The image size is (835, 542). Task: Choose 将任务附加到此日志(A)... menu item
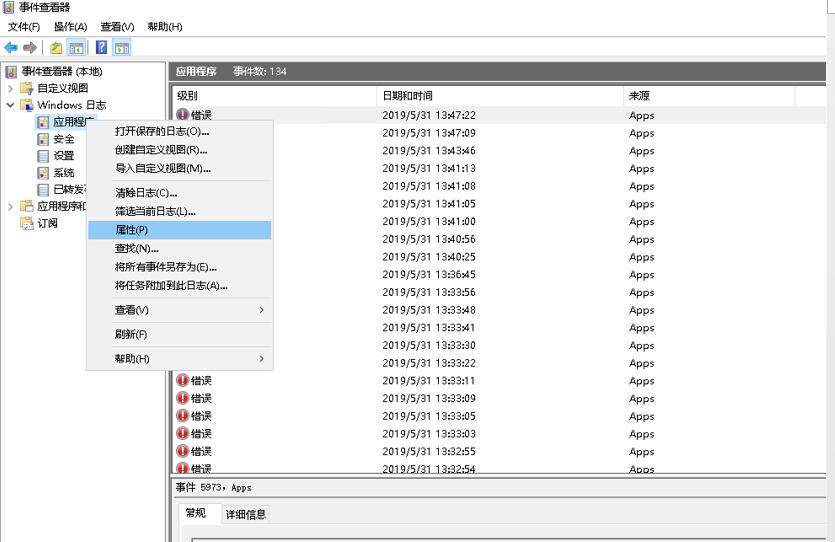[x=180, y=285]
